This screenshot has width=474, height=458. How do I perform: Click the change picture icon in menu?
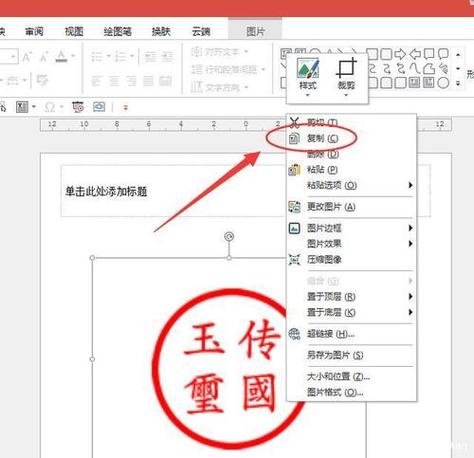pos(294,207)
